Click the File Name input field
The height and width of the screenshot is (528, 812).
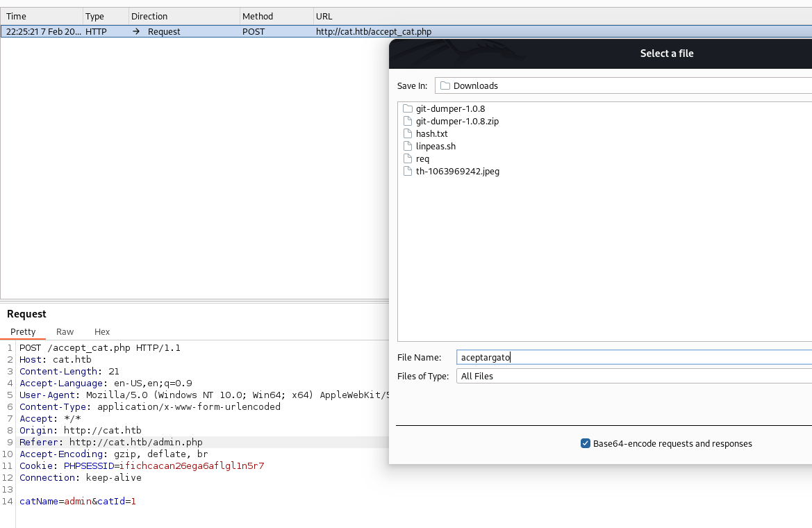(x=634, y=357)
